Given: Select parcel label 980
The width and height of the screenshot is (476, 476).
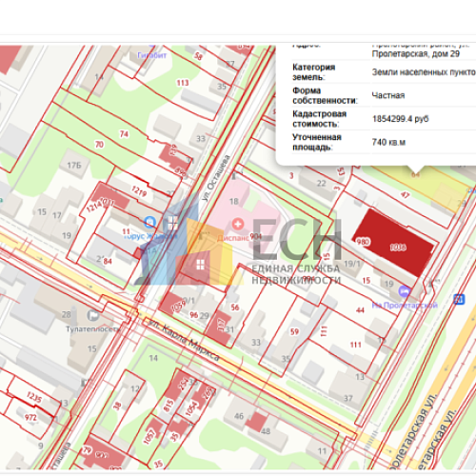Looking at the screenshot, I should click(363, 242).
